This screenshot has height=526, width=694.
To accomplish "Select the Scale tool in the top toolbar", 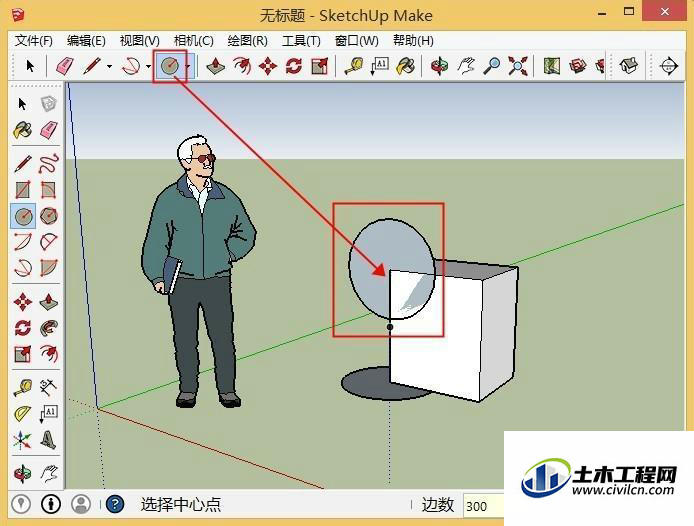I will tap(320, 66).
